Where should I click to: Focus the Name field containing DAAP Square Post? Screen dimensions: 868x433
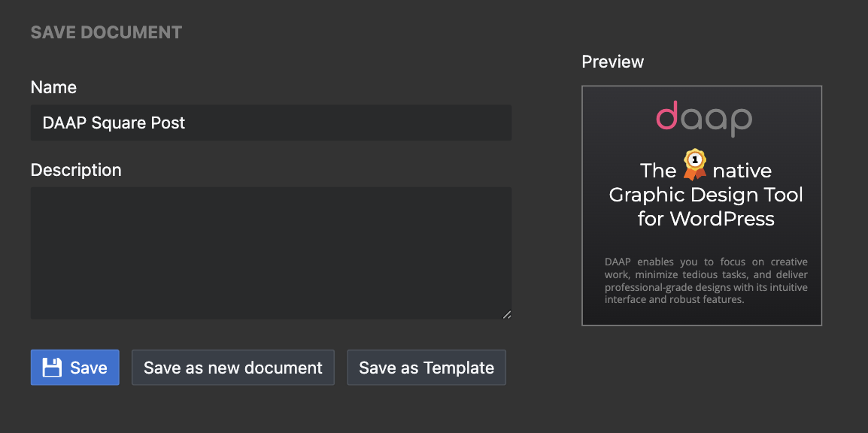click(x=271, y=123)
